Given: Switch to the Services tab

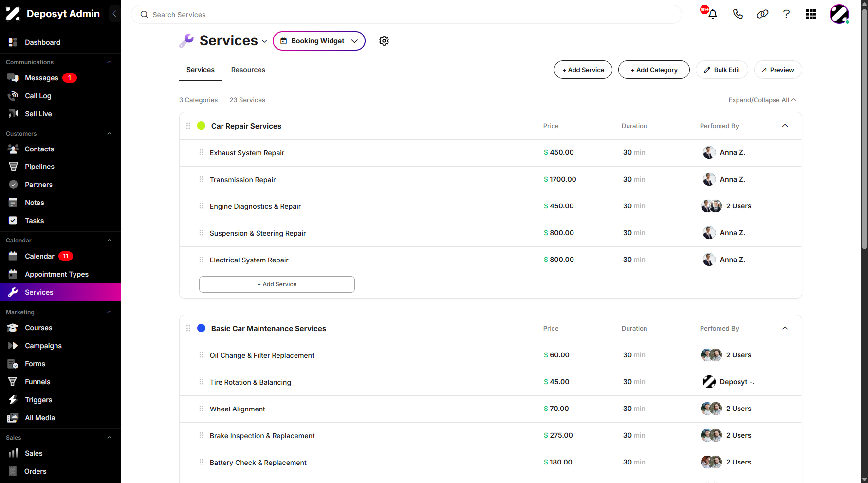Looking at the screenshot, I should coord(201,70).
